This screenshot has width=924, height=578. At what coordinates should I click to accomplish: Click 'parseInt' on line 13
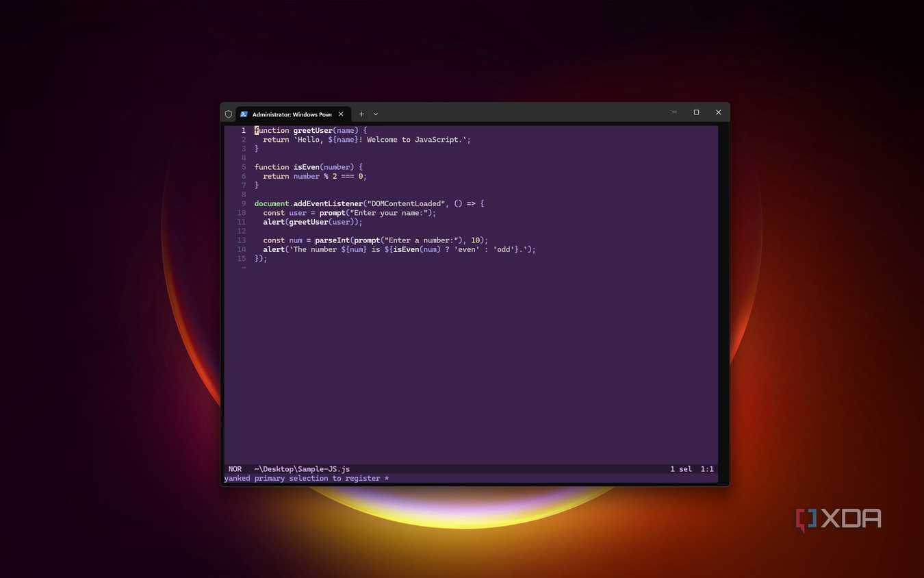click(332, 240)
